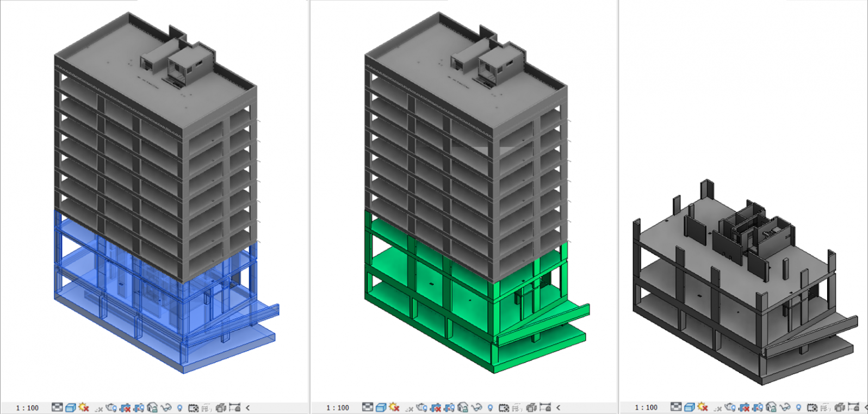The image size is (868, 414).
Task: Show Analytical Model in middle view
Action: coord(517,407)
